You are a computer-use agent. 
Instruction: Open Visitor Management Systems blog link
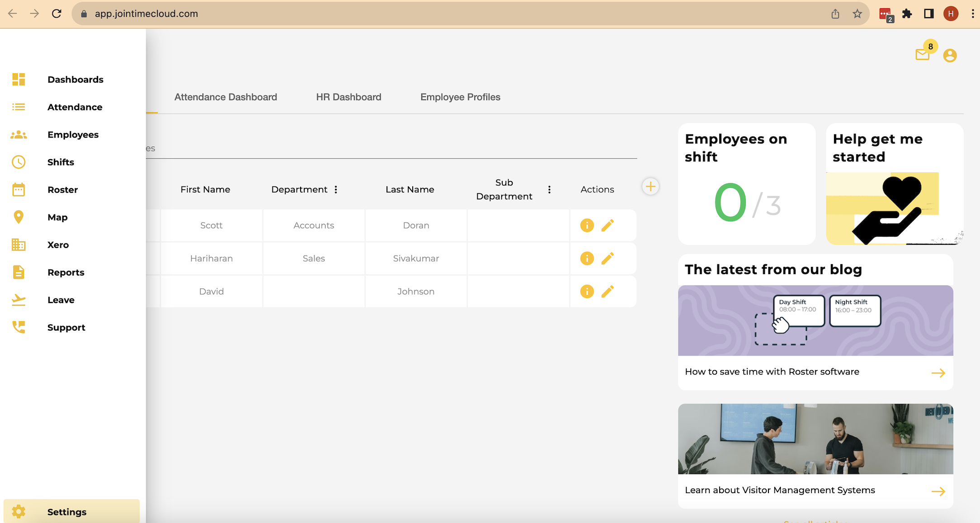pyautogui.click(x=780, y=490)
